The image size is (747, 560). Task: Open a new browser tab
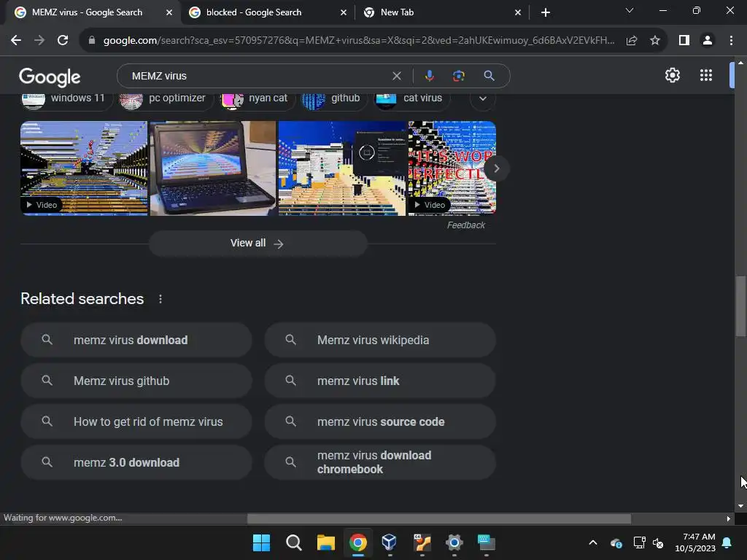[546, 12]
